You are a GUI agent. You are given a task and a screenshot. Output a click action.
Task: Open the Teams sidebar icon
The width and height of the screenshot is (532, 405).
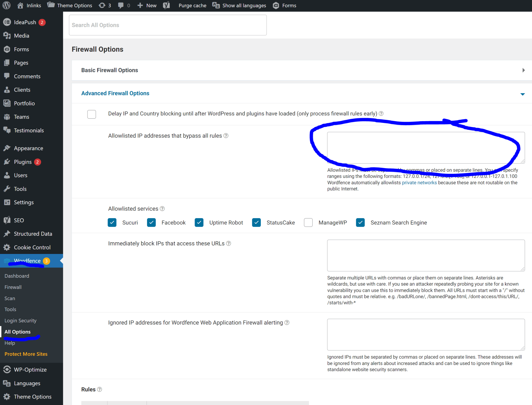coord(7,117)
